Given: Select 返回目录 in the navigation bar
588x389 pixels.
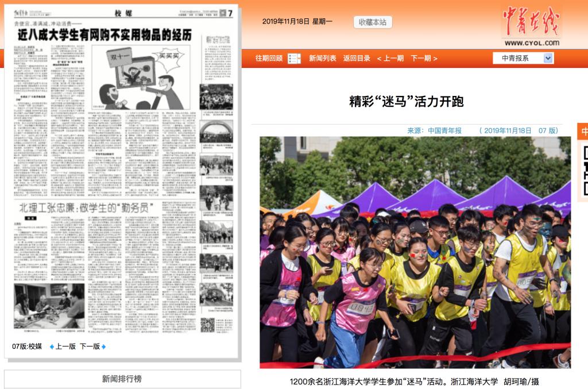Looking at the screenshot, I should pos(357,59).
